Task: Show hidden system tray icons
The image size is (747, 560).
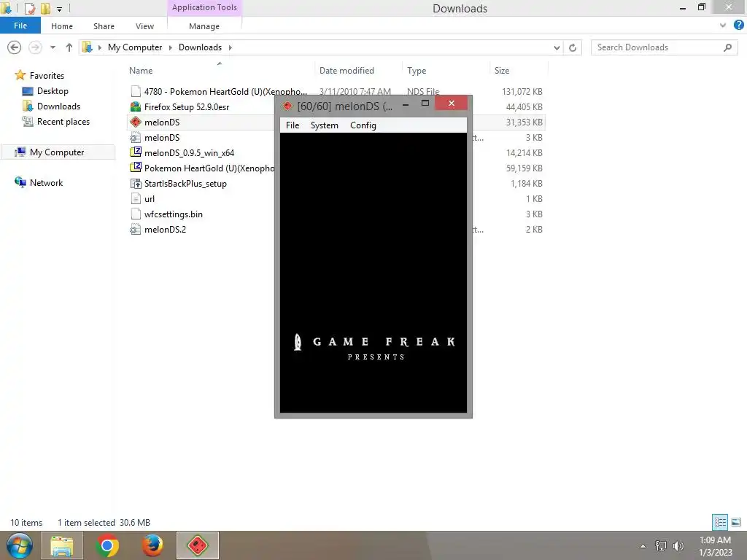Action: pyautogui.click(x=643, y=546)
